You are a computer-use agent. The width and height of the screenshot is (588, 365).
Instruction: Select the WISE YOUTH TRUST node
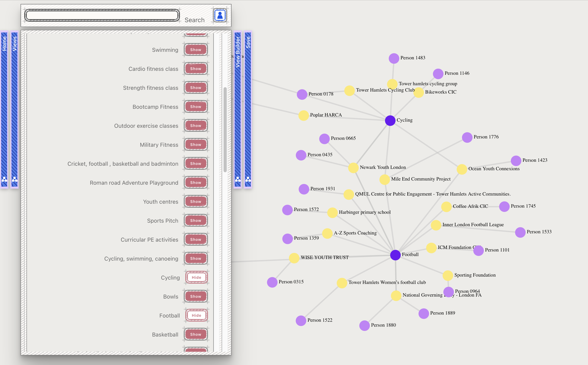[294, 258]
